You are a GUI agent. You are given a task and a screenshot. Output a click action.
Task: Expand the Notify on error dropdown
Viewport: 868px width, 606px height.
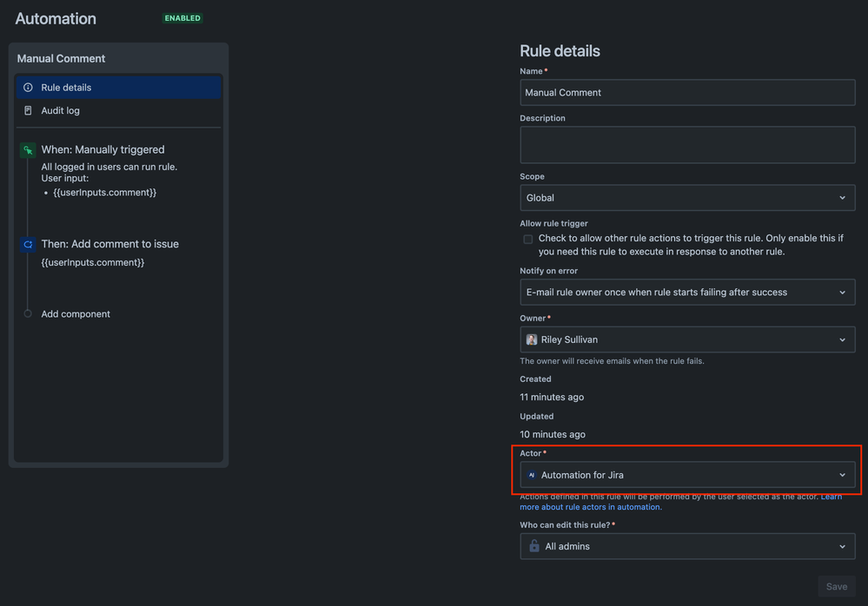tap(687, 292)
